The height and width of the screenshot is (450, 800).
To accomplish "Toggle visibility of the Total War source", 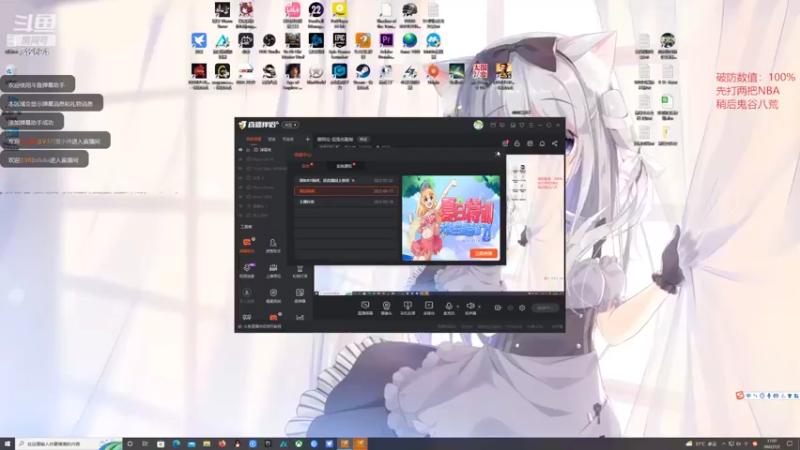I will coord(241,168).
